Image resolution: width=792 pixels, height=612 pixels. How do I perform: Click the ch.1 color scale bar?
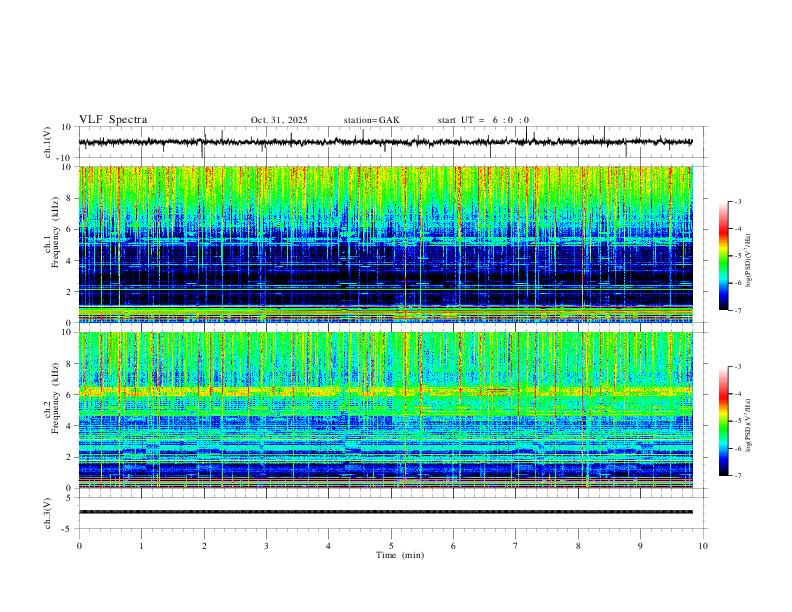(723, 256)
